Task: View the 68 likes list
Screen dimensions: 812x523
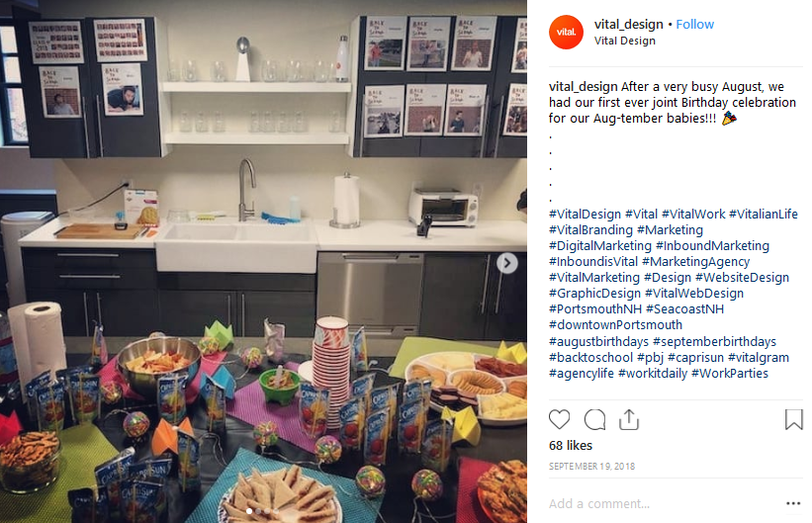Action: click(x=571, y=445)
